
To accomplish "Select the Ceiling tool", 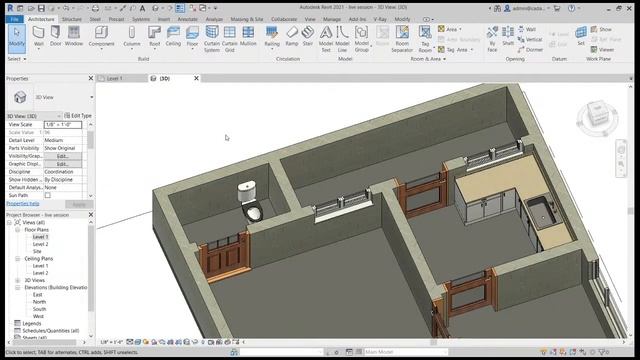I will [173, 36].
